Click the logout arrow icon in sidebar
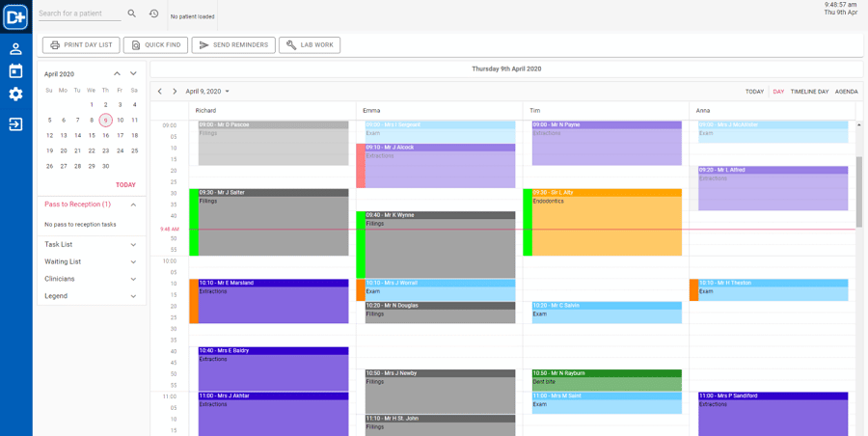868x436 pixels. click(x=15, y=124)
